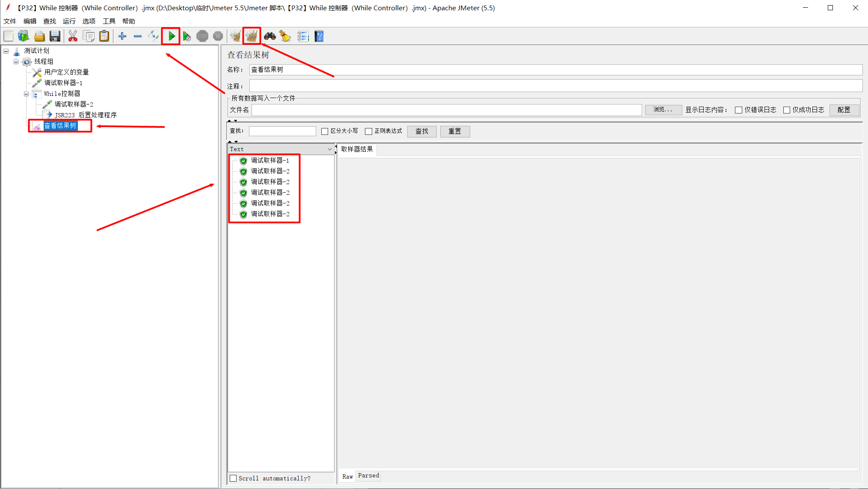This screenshot has height=489, width=868.
Task: Click the 浏览... button to choose a file
Action: coord(663,110)
